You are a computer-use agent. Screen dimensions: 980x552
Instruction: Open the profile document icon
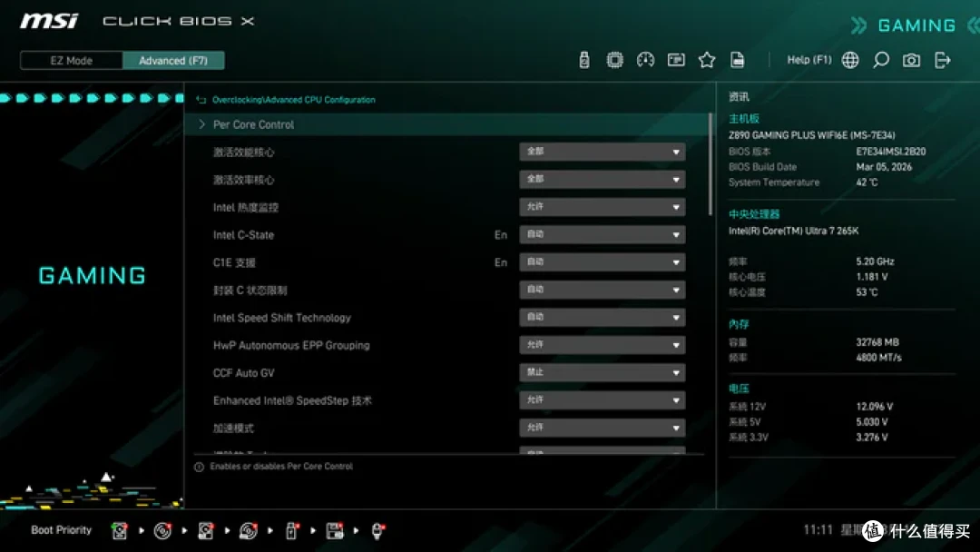coord(738,60)
